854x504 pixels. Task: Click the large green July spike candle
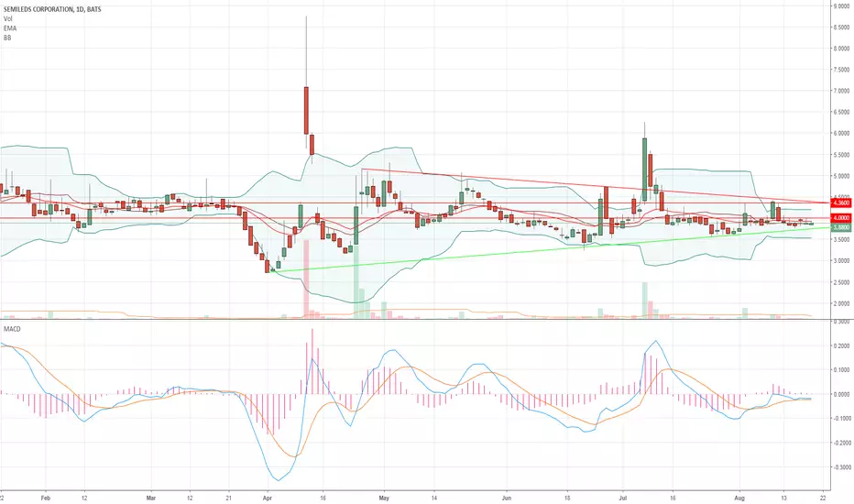(x=644, y=169)
